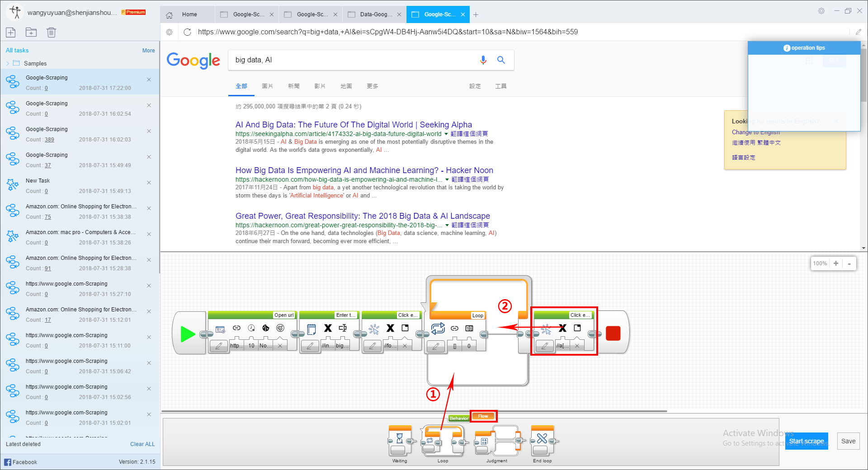This screenshot has width=868, height=470.
Task: Open the 更多 search menu
Action: [373, 86]
